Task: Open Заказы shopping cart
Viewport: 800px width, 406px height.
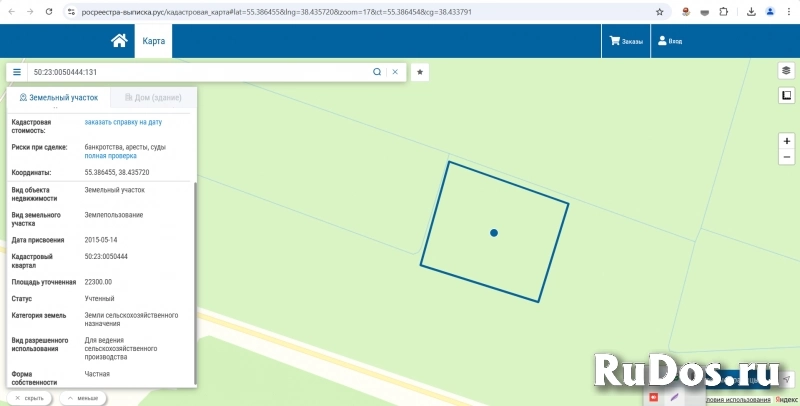Action: (626, 41)
